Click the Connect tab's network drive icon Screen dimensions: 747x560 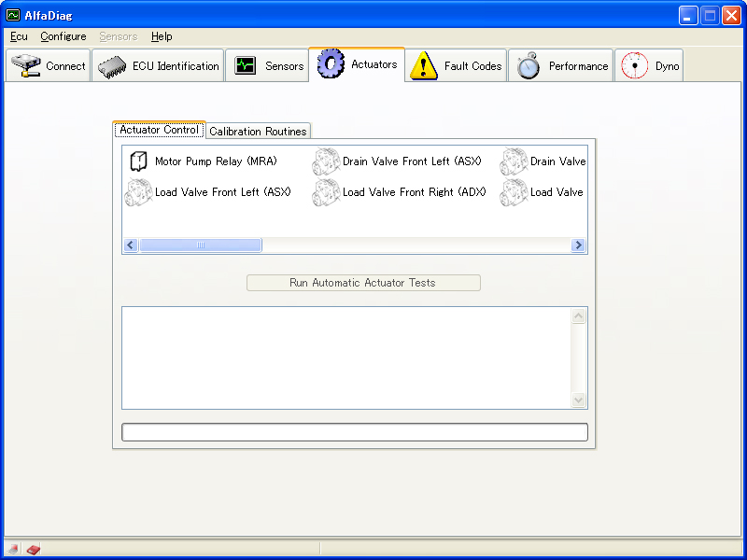(x=26, y=65)
